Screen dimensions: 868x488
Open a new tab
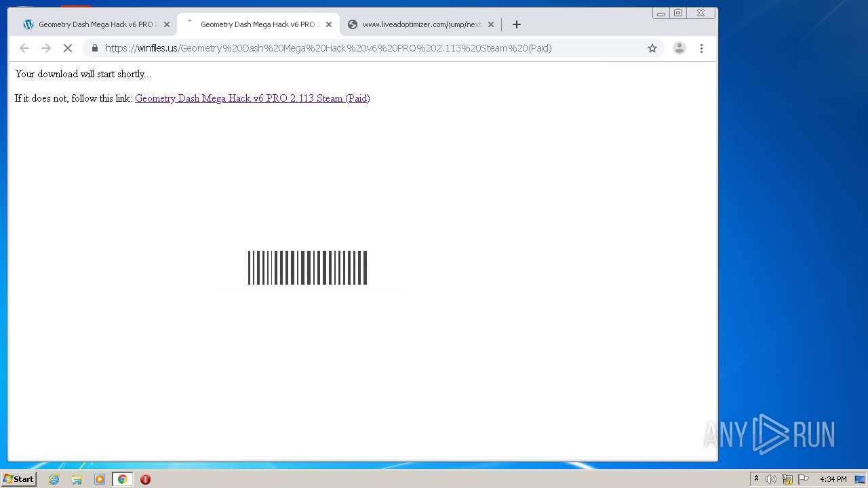click(517, 24)
